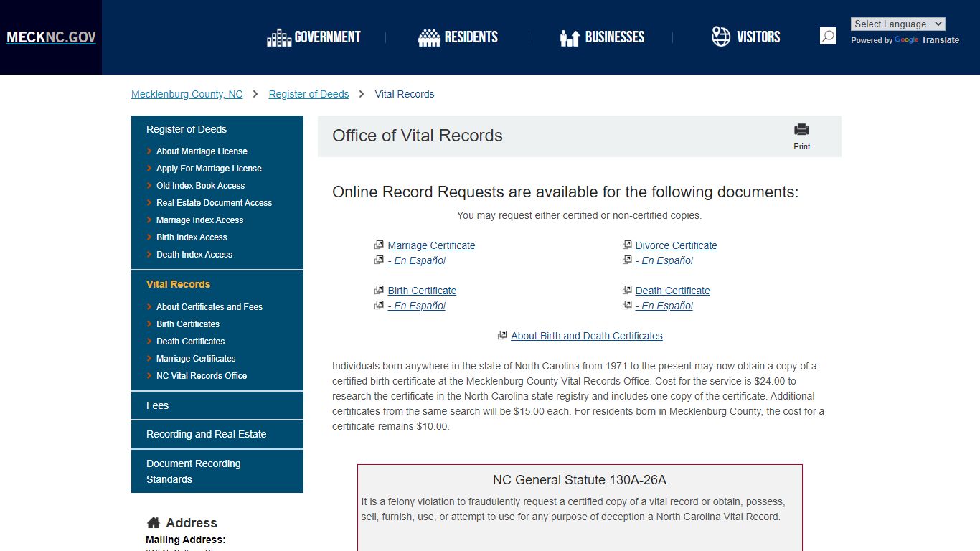This screenshot has height=551, width=980.
Task: Open the search magnifier icon
Action: 828,36
